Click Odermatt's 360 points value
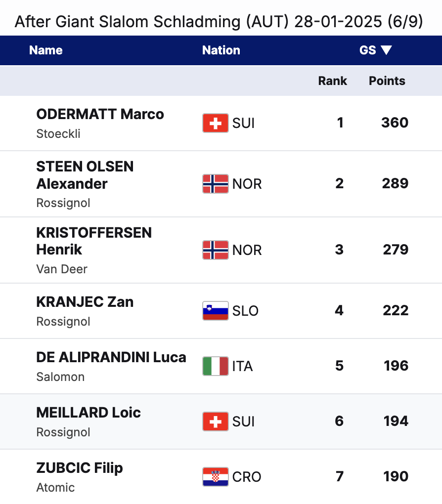The width and height of the screenshot is (442, 504). (x=395, y=123)
